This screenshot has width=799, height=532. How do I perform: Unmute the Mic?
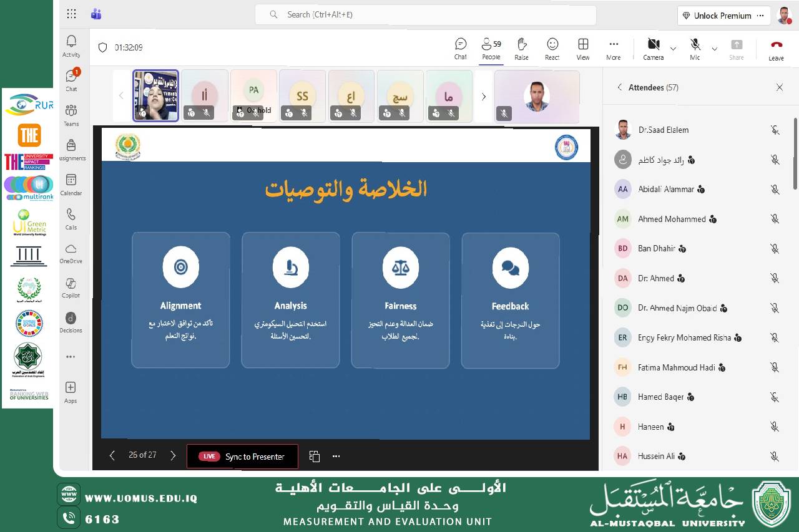coord(695,49)
